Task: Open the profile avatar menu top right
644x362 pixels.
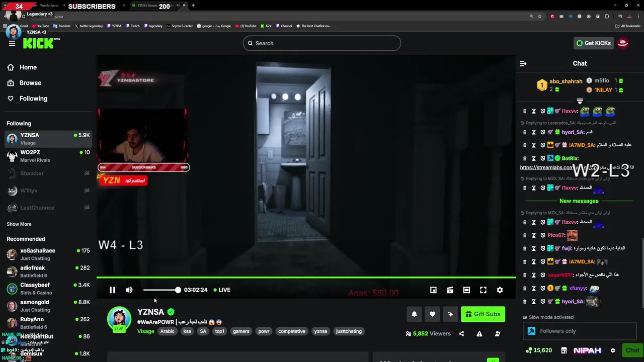Action: pos(623,43)
